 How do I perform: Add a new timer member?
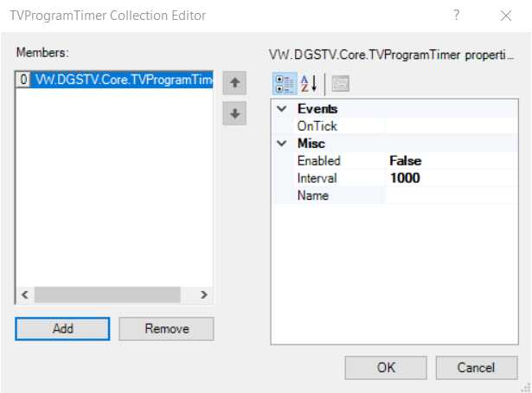[x=62, y=329]
